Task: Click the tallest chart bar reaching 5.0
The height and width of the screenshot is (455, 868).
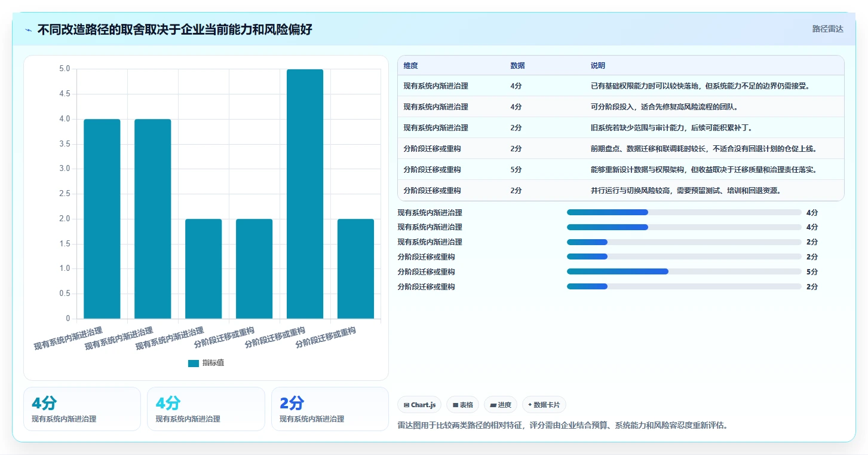Action: point(305,194)
